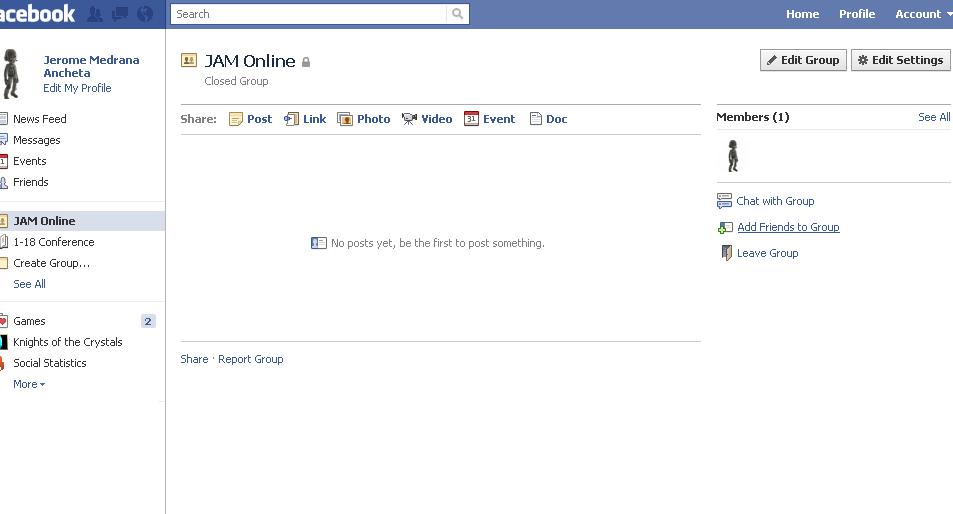Click the Games count badge 2
The width and height of the screenshot is (953, 514).
pyautogui.click(x=148, y=321)
